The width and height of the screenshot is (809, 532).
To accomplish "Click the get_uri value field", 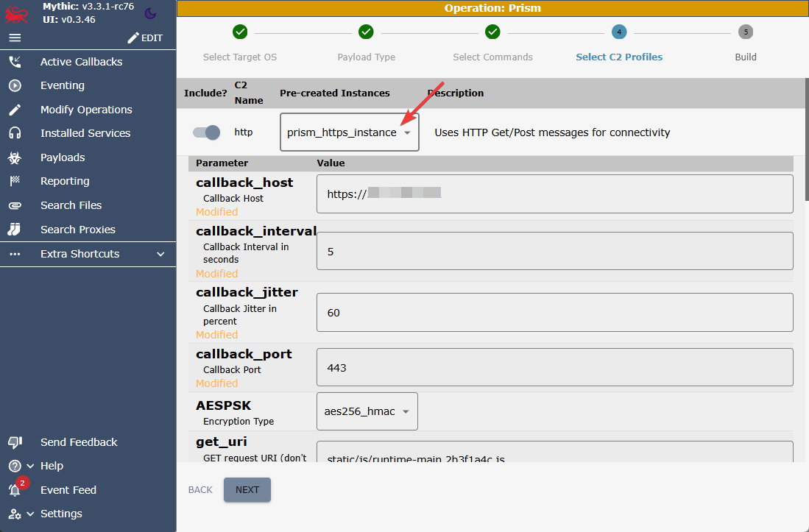I will click(x=554, y=452).
